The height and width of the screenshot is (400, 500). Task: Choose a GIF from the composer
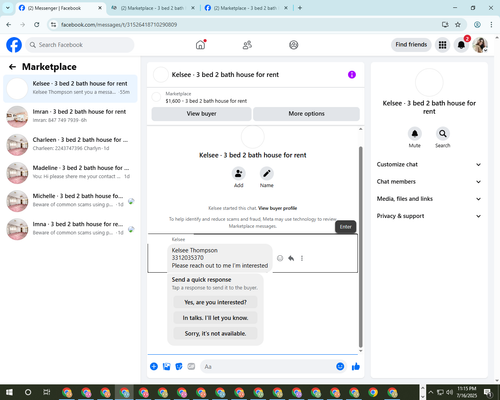(x=191, y=367)
